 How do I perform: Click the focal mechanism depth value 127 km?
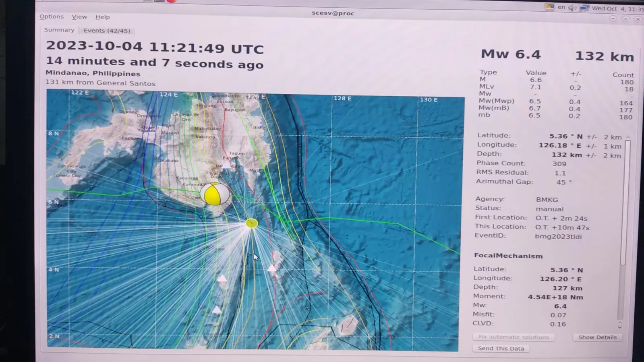(567, 288)
